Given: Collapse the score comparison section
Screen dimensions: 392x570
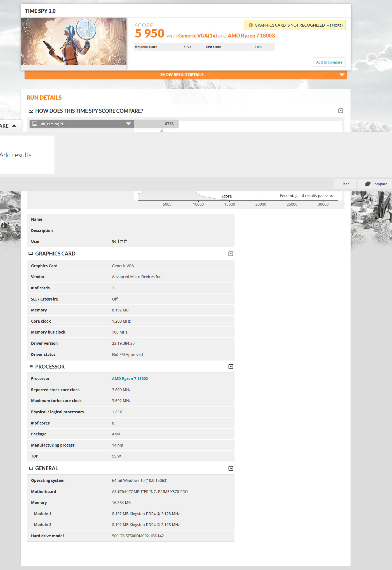Looking at the screenshot, I should [x=341, y=111].
